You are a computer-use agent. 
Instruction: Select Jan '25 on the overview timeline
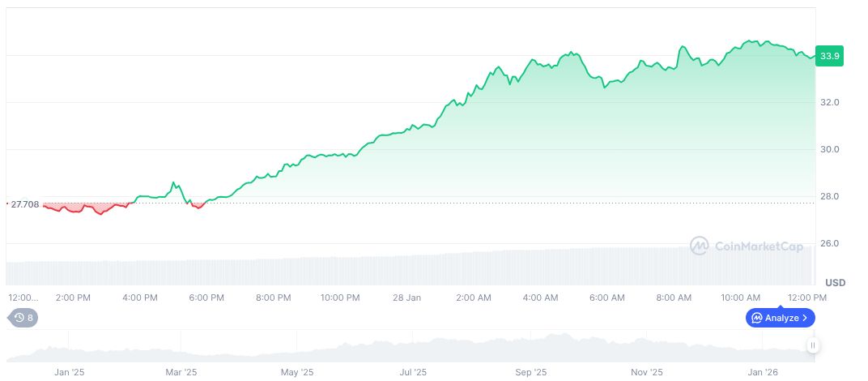tap(69, 372)
